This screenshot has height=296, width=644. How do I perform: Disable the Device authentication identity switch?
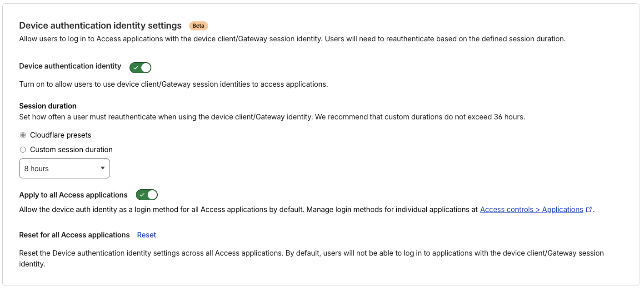coord(140,68)
